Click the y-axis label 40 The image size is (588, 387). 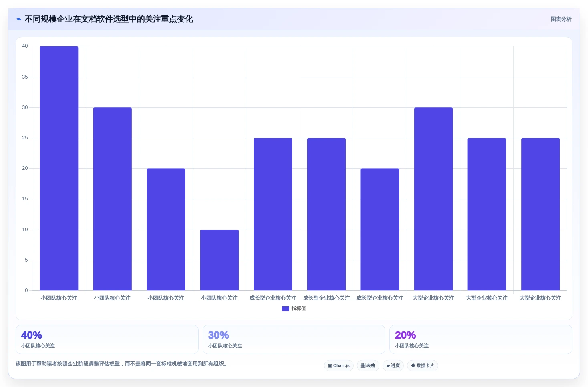[25, 46]
